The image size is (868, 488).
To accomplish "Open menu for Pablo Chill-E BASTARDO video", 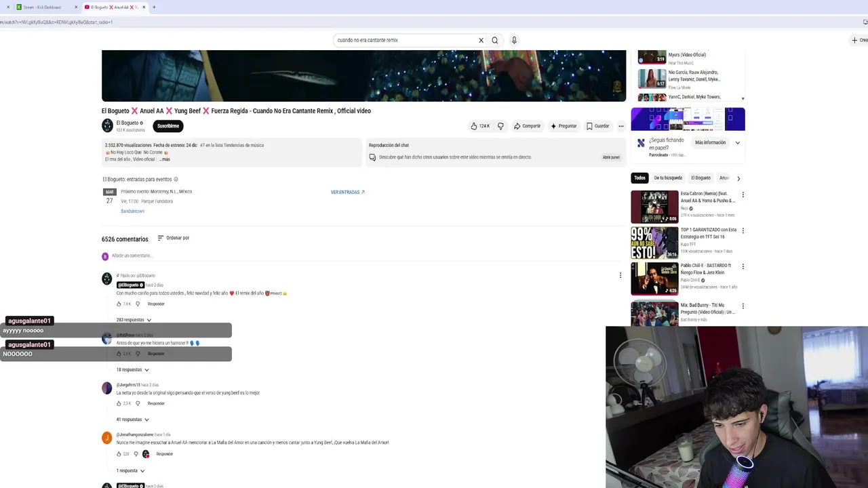I will [x=743, y=266].
